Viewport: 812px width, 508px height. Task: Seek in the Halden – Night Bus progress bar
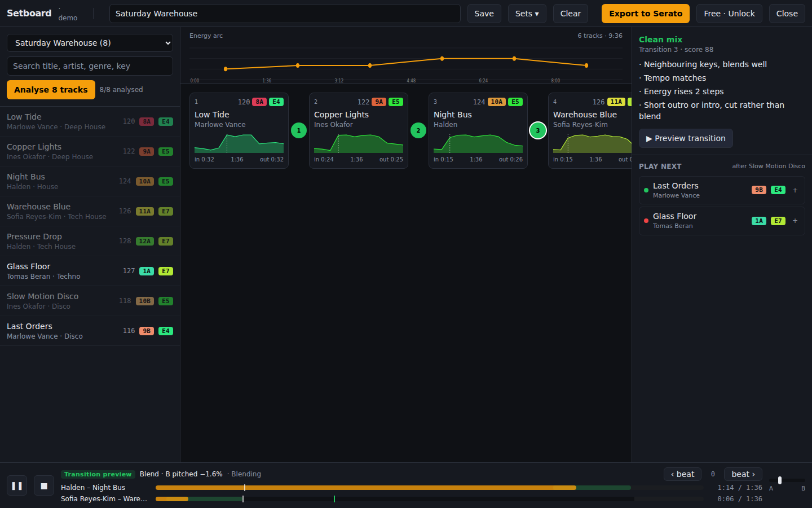[429, 488]
